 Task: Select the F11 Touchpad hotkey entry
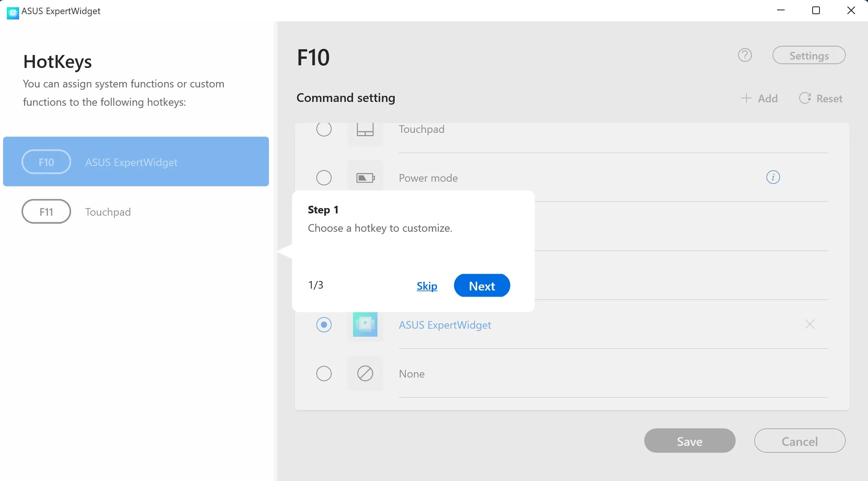[x=136, y=211]
